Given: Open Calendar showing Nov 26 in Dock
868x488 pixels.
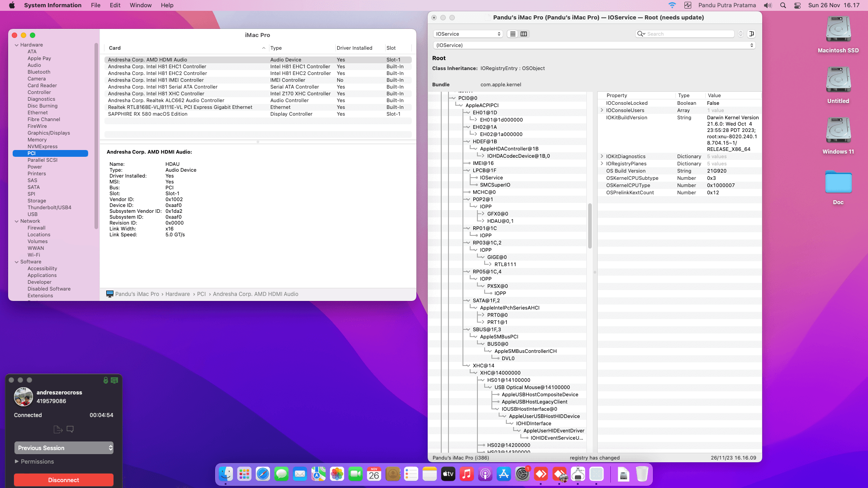Looking at the screenshot, I should tap(374, 474).
